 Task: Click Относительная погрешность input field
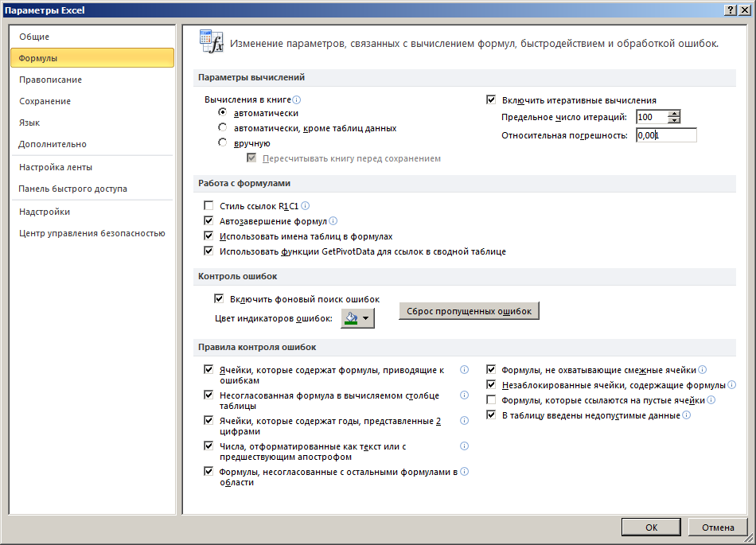point(666,135)
